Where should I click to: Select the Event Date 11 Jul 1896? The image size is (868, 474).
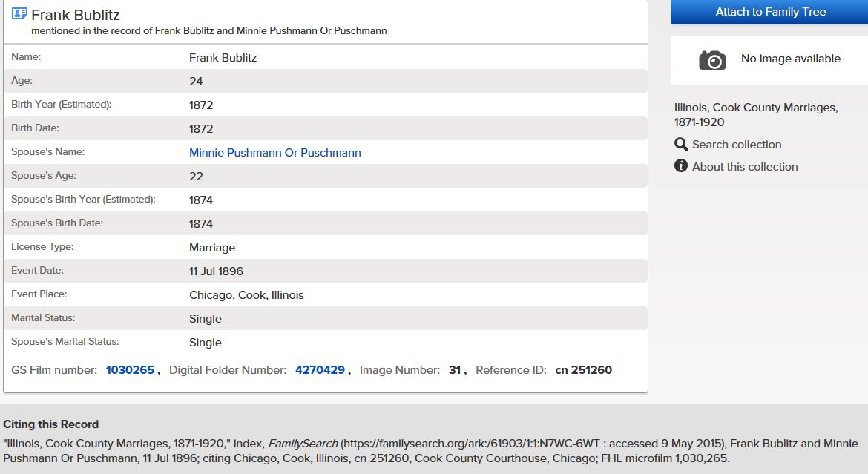point(217,271)
